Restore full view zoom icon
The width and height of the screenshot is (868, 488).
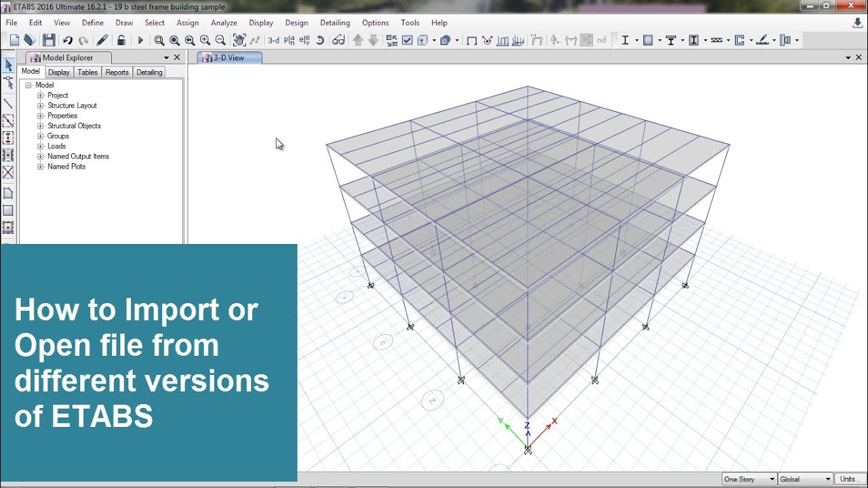(174, 41)
